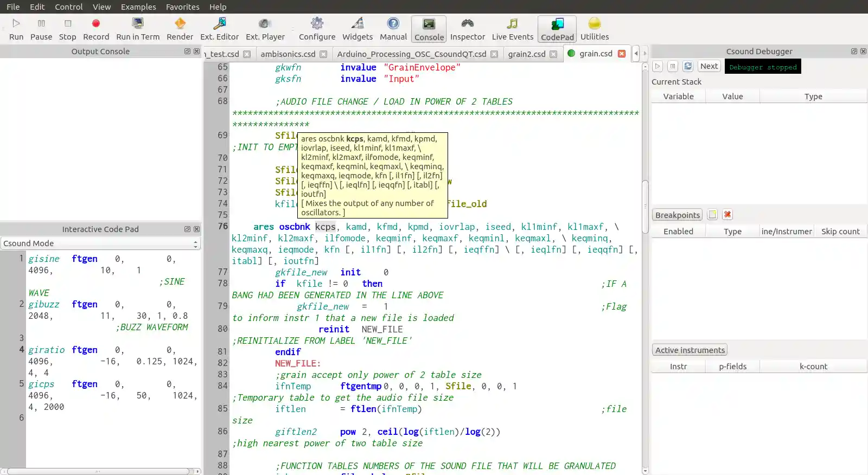This screenshot has height=475, width=868.
Task: Close the grain2.csd tab
Action: point(553,54)
